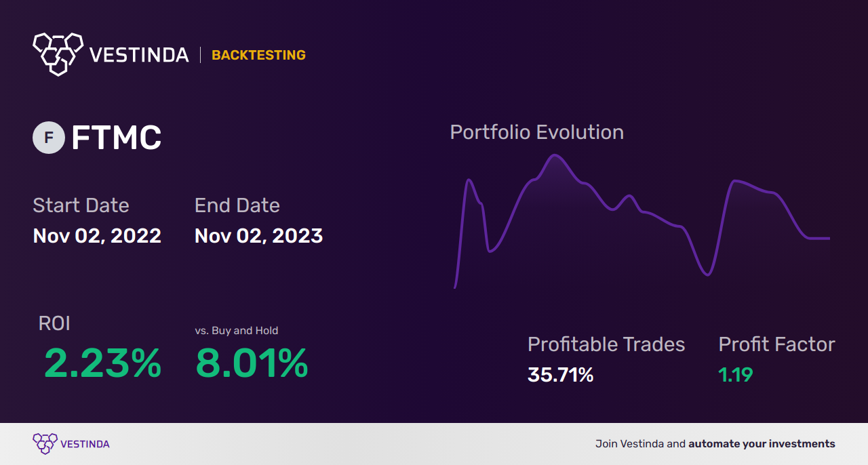The height and width of the screenshot is (465, 868).
Task: Click the vs. Buy and Hold label
Action: 236,331
